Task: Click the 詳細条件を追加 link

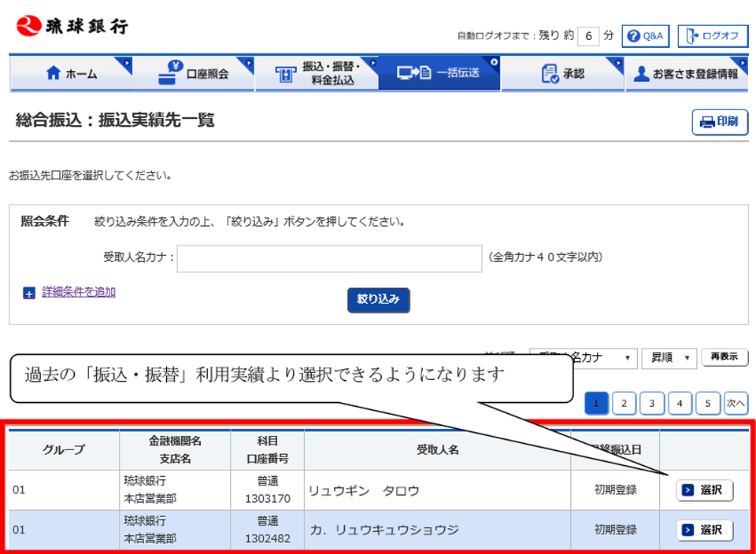Action: point(78,292)
